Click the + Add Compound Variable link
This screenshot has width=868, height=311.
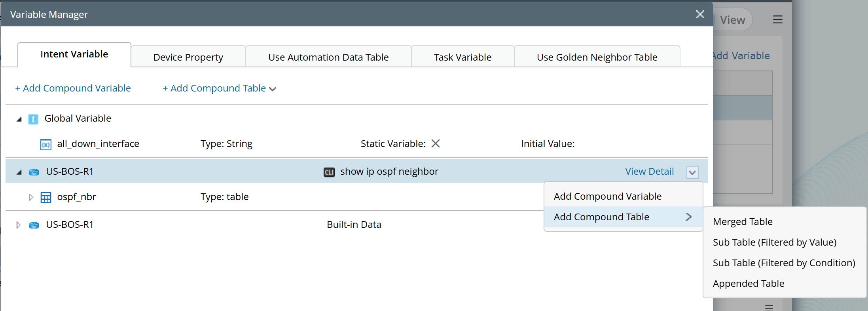(73, 88)
